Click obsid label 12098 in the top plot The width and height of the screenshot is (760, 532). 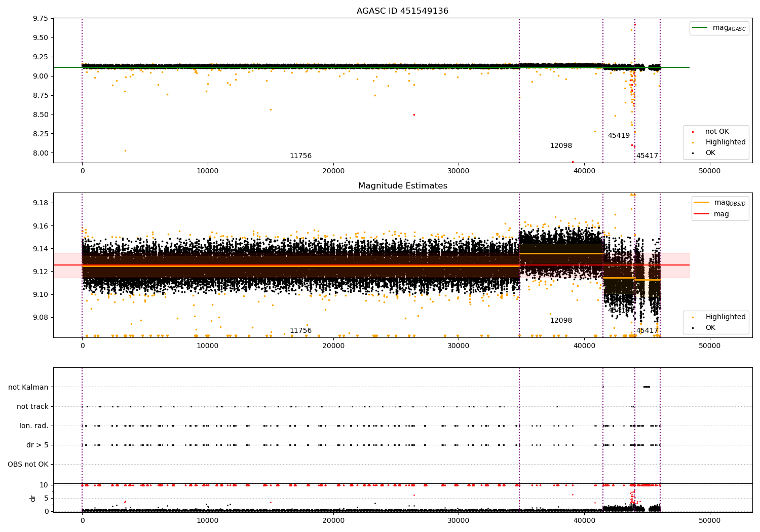(561, 146)
